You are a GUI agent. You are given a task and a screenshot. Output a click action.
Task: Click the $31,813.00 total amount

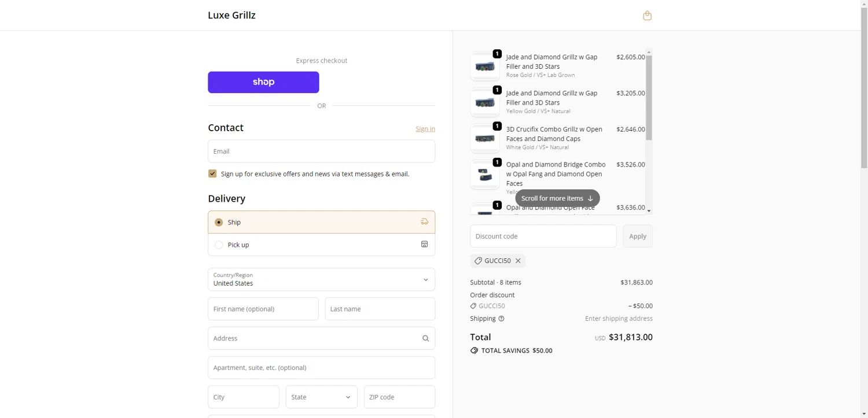point(631,337)
